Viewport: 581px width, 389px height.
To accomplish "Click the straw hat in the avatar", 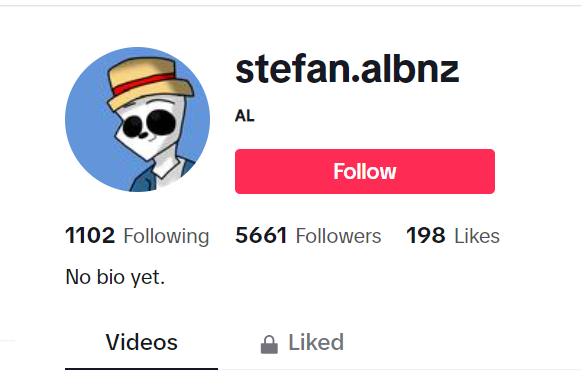I will 150,83.
